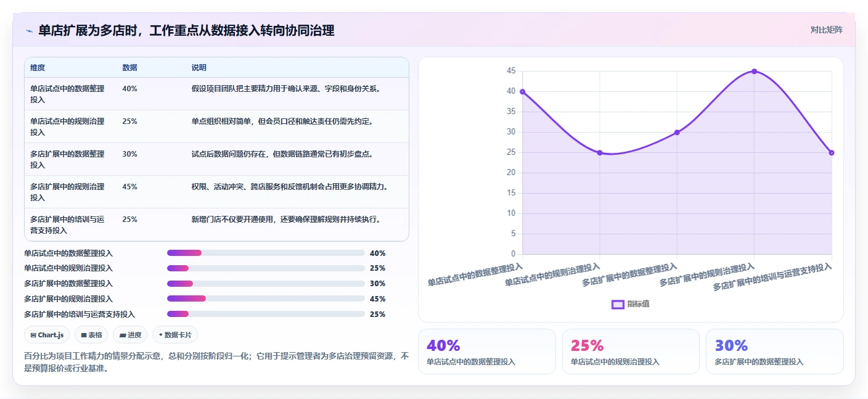
Task: Click the small icon before the page title
Action: pyautogui.click(x=30, y=31)
